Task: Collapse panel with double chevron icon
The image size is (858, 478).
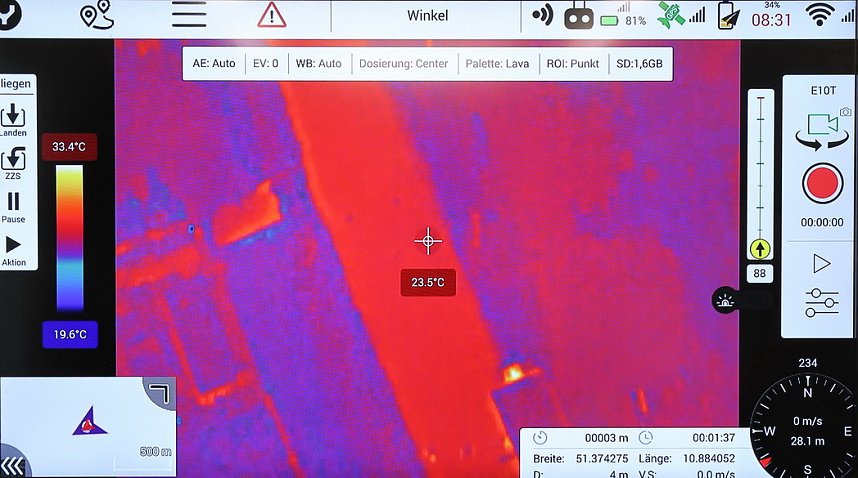Action: 12,466
